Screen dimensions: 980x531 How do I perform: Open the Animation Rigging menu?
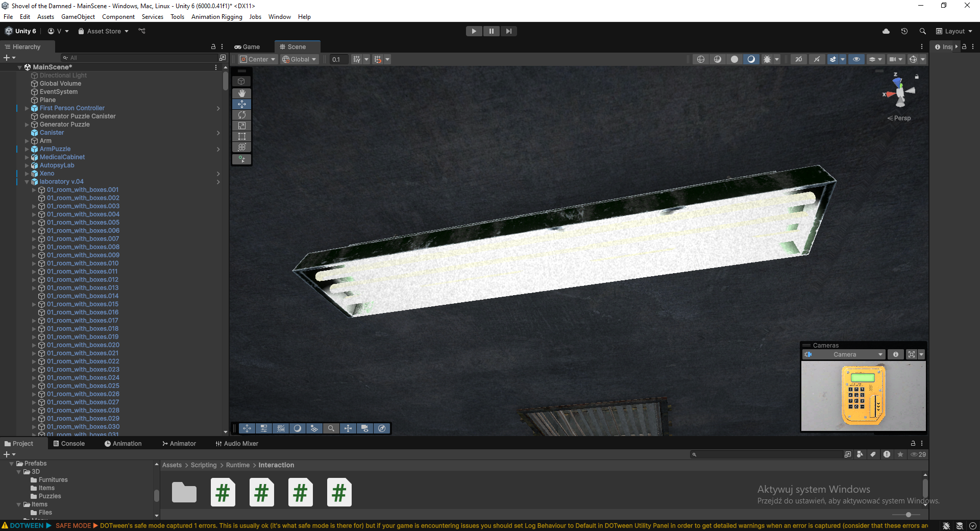(x=216, y=17)
